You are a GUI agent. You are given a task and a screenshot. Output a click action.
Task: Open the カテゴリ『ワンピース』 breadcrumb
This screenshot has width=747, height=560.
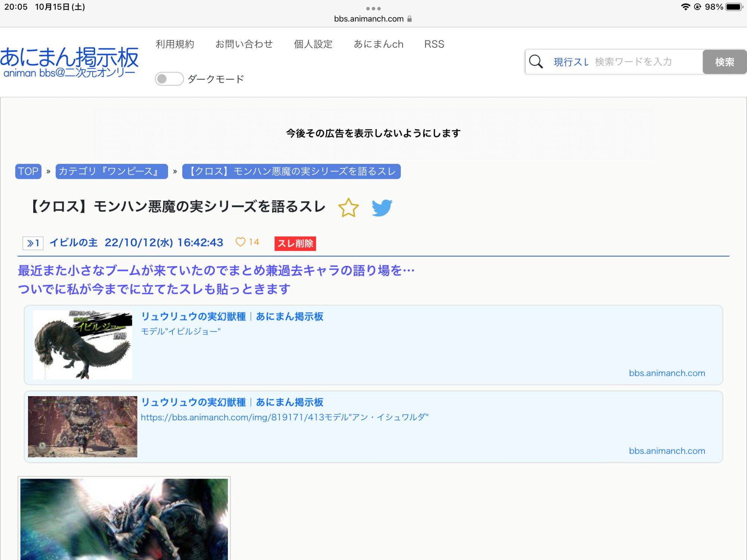pos(111,171)
